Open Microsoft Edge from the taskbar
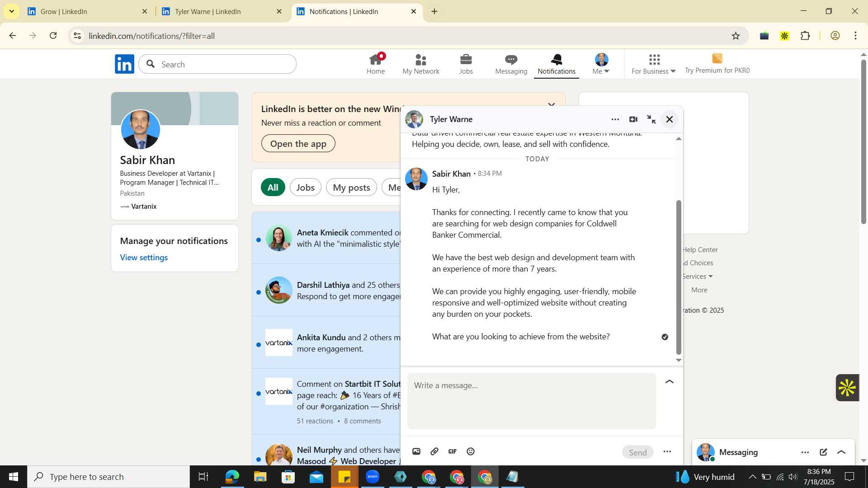The width and height of the screenshot is (868, 488). tap(232, 477)
